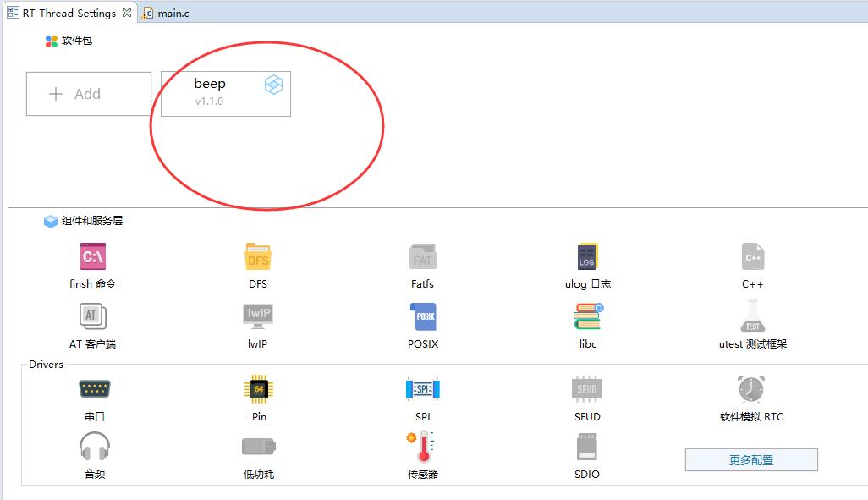Image resolution: width=868 pixels, height=500 pixels.
Task: Click the 'ulog 日志' label text
Action: point(588,284)
